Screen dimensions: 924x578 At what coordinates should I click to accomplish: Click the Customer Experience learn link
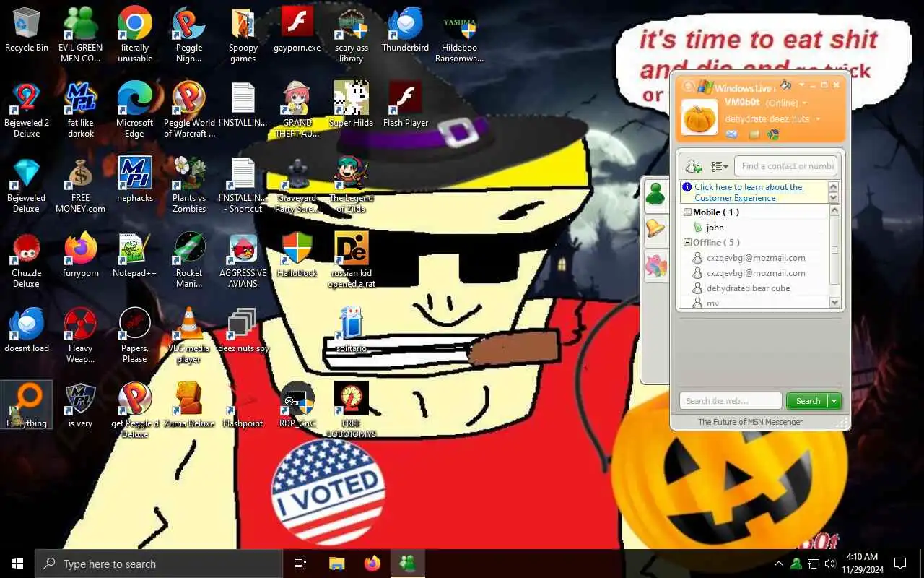pos(749,192)
